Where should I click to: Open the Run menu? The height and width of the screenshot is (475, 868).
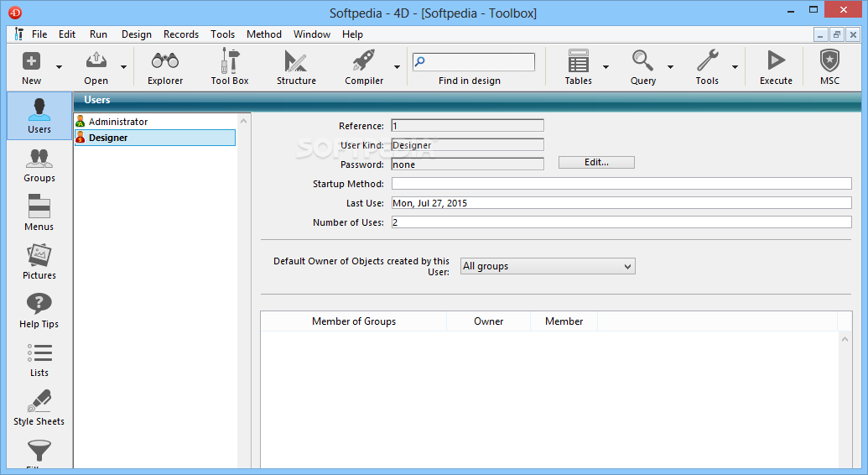click(98, 34)
